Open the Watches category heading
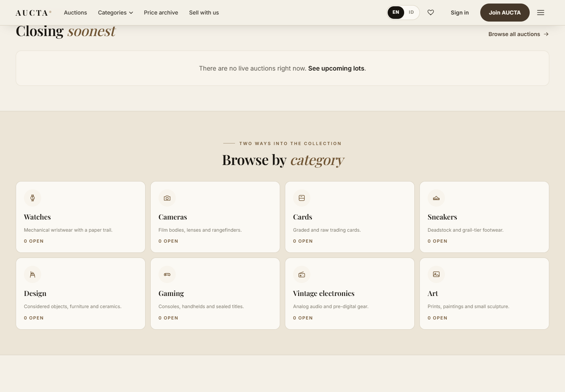Screen dimensions: 565x392 pos(37,217)
